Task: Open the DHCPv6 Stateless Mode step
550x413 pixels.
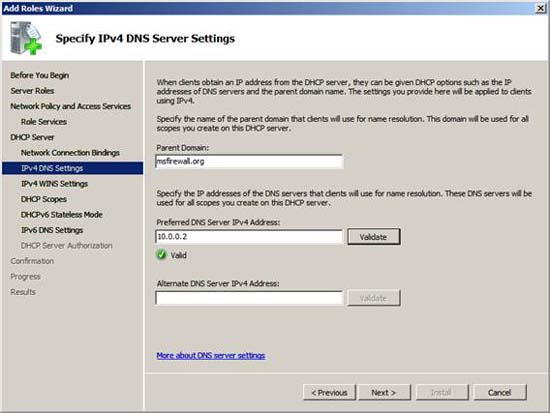Action: point(62,214)
